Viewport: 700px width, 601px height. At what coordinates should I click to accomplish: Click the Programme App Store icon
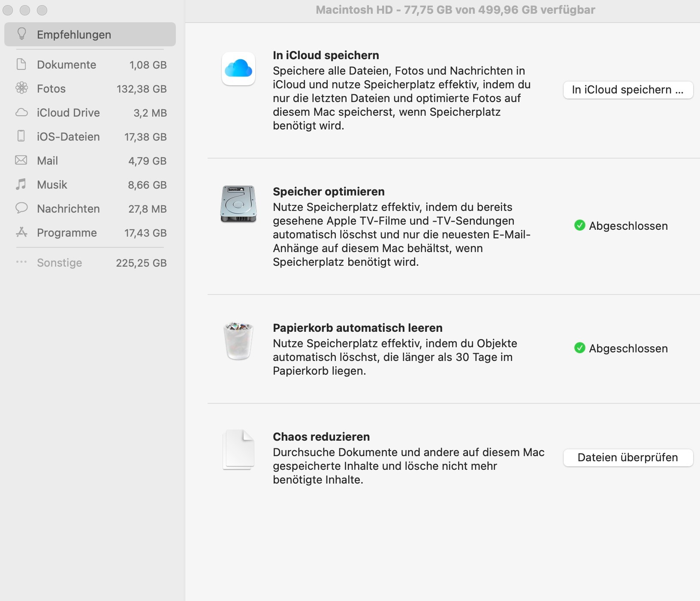point(21,232)
